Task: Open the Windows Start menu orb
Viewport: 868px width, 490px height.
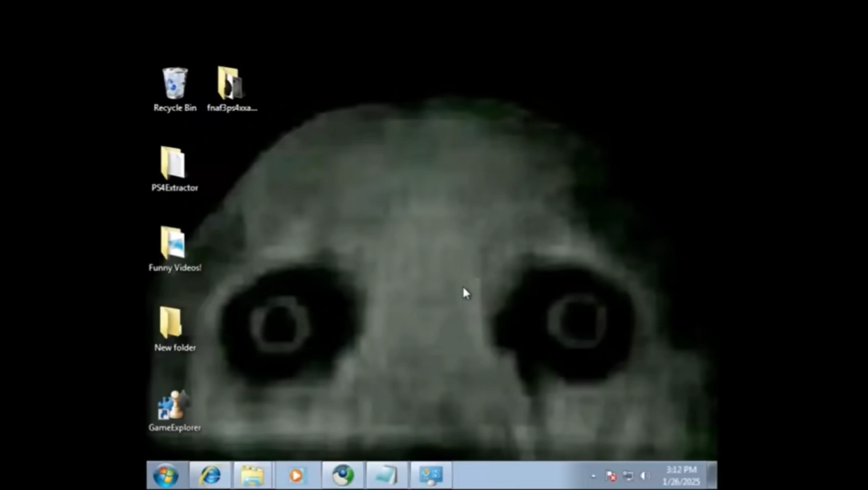Action: tap(165, 476)
